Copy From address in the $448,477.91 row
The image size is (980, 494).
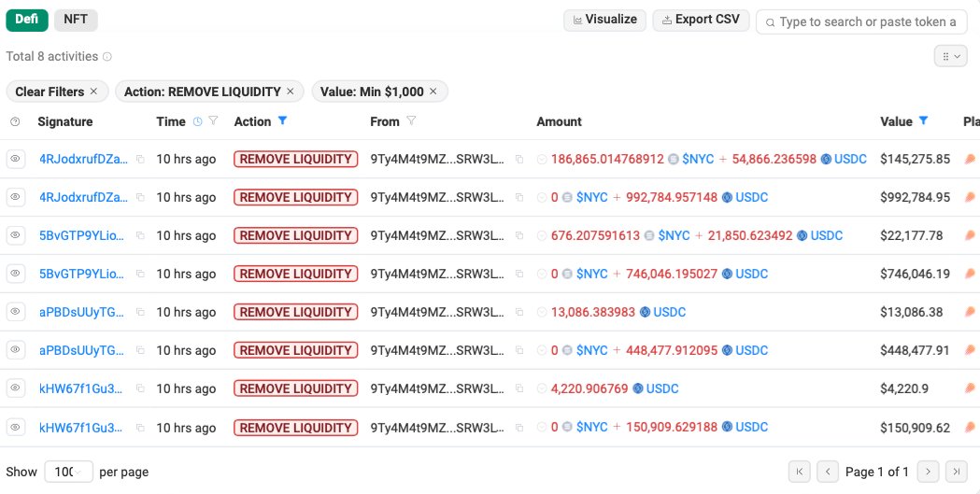pos(518,350)
